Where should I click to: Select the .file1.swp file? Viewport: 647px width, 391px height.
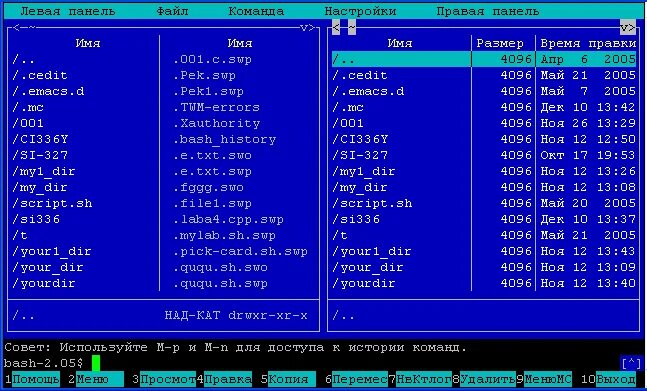212,204
